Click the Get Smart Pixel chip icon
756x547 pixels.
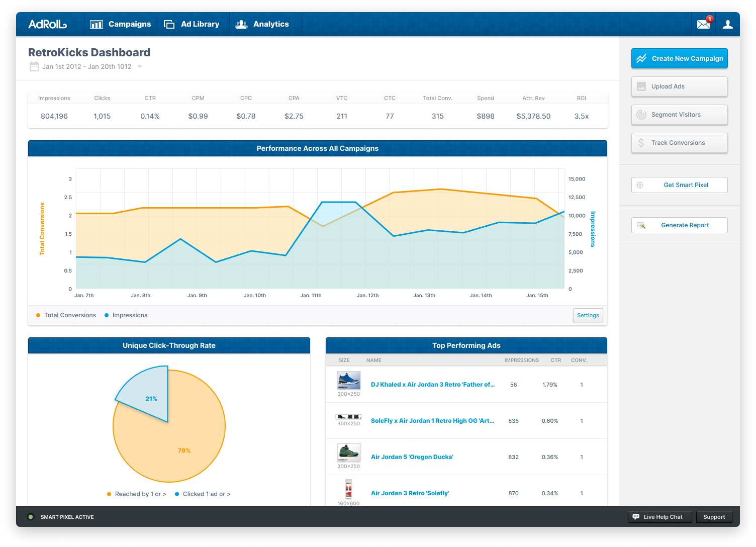coord(640,185)
